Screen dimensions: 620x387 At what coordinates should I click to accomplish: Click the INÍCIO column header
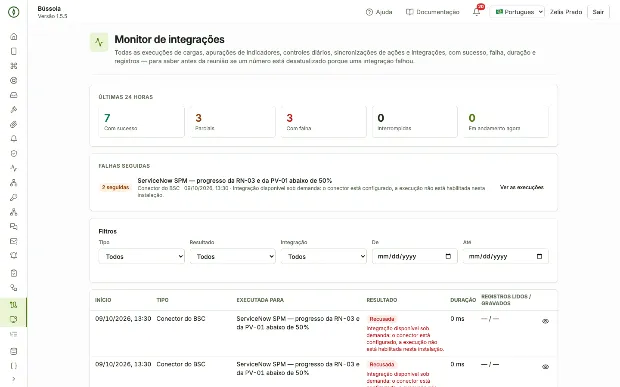pyautogui.click(x=103, y=300)
